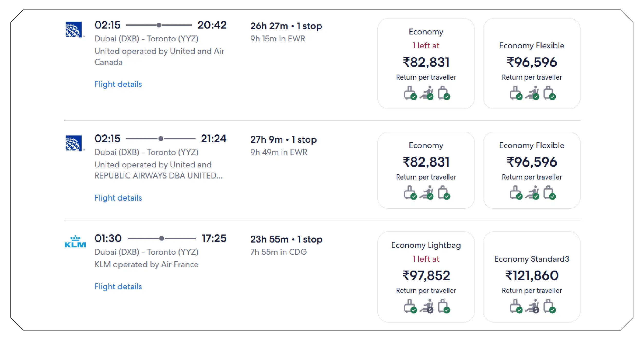View Flight details for the KLM flight
Image resolution: width=644 pixels, height=340 pixels.
pyautogui.click(x=118, y=287)
